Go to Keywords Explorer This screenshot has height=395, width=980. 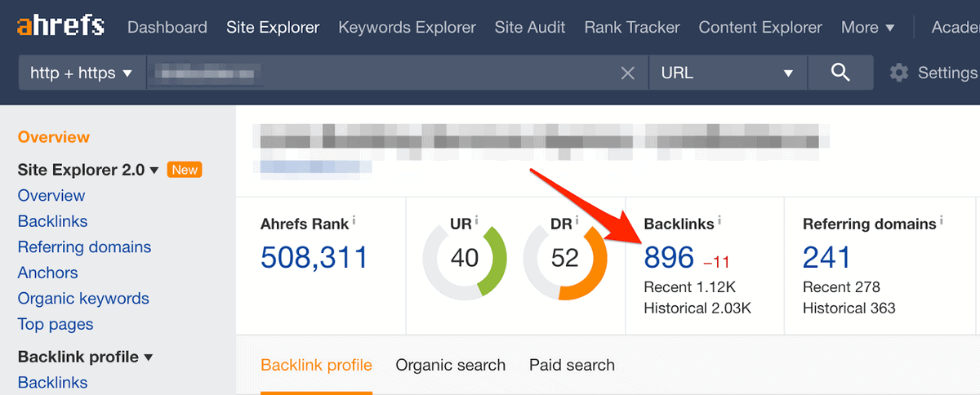click(x=407, y=27)
